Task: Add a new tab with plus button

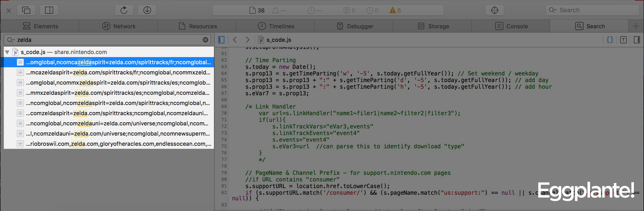Action: pyautogui.click(x=636, y=26)
